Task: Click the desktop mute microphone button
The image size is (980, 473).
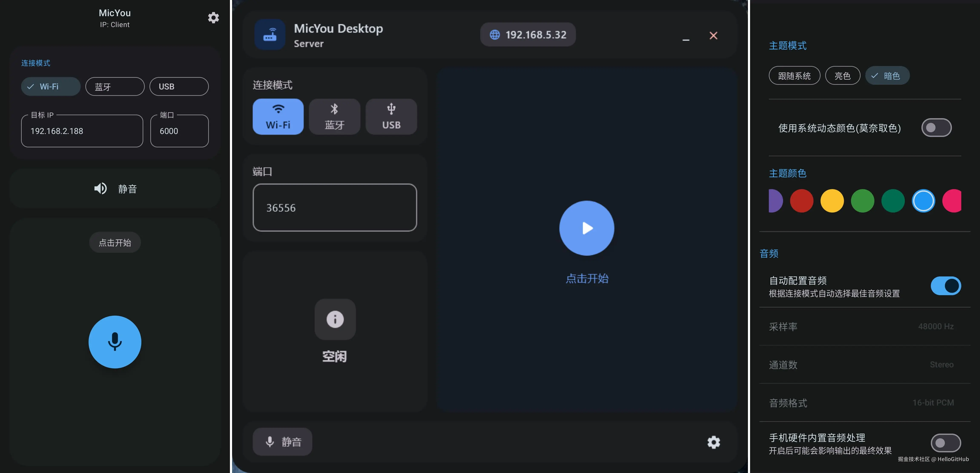Action: (282, 441)
